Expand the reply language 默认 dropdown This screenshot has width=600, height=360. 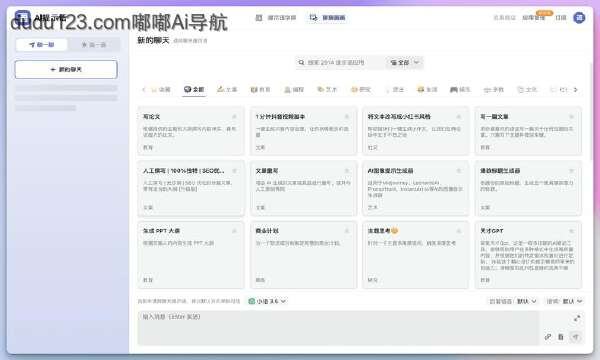click(x=527, y=301)
